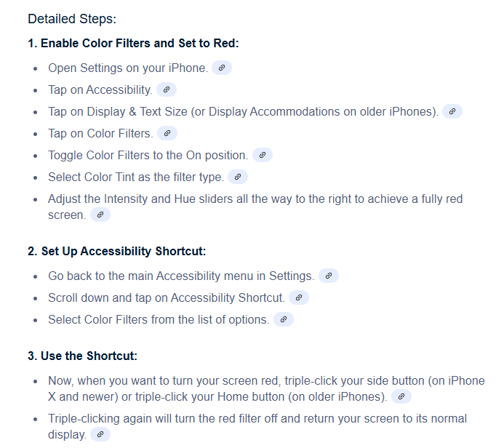Click link icon beside 'main Accessibility menu in Settings'
Screen dimensions: 504x448
pyautogui.click(x=329, y=276)
